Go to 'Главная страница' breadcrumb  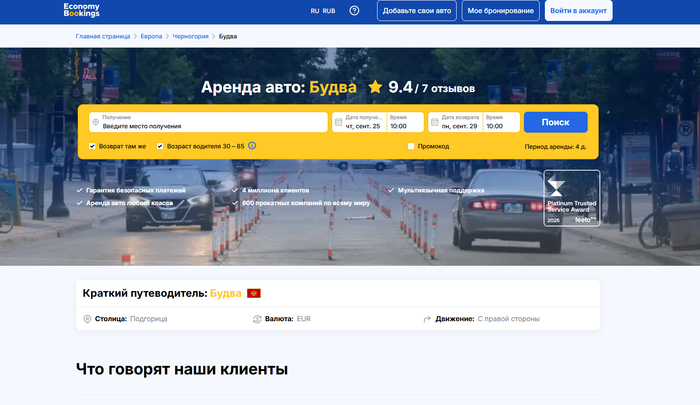(103, 36)
